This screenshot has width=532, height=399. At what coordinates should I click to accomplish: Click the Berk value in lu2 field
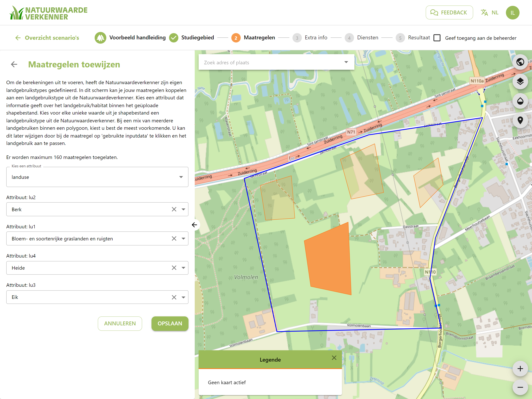(17, 209)
